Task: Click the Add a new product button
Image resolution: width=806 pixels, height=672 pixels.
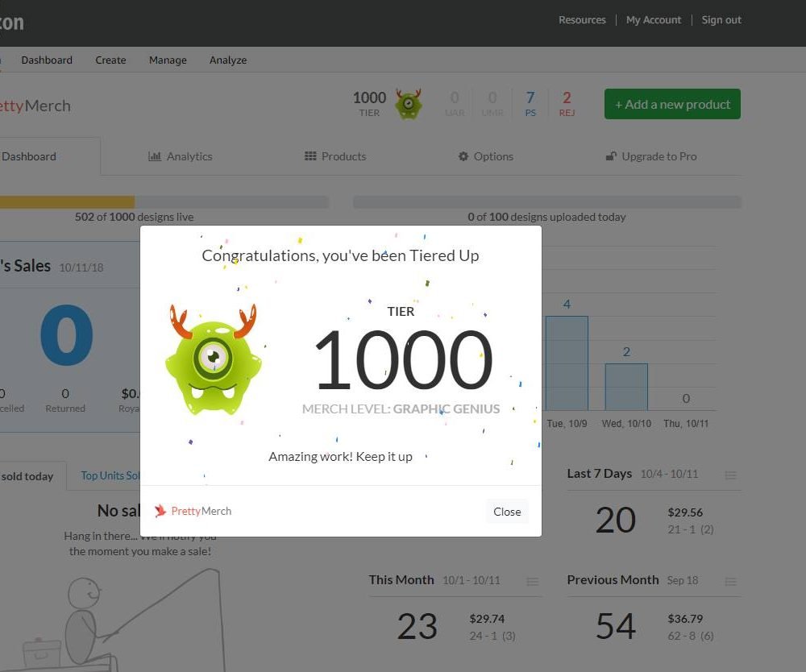Action: point(671,103)
